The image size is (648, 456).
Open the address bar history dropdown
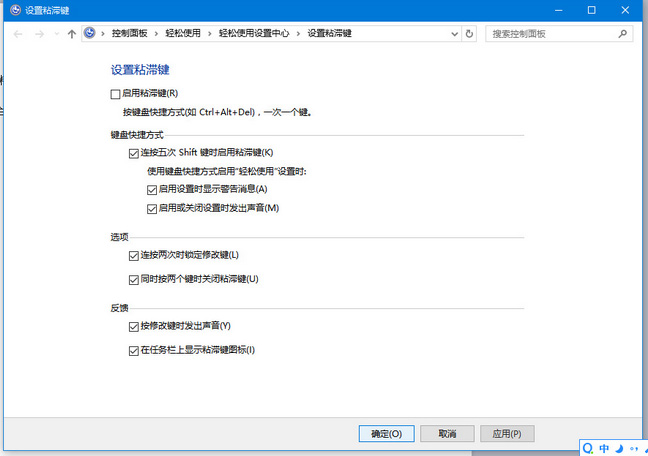coord(453,33)
